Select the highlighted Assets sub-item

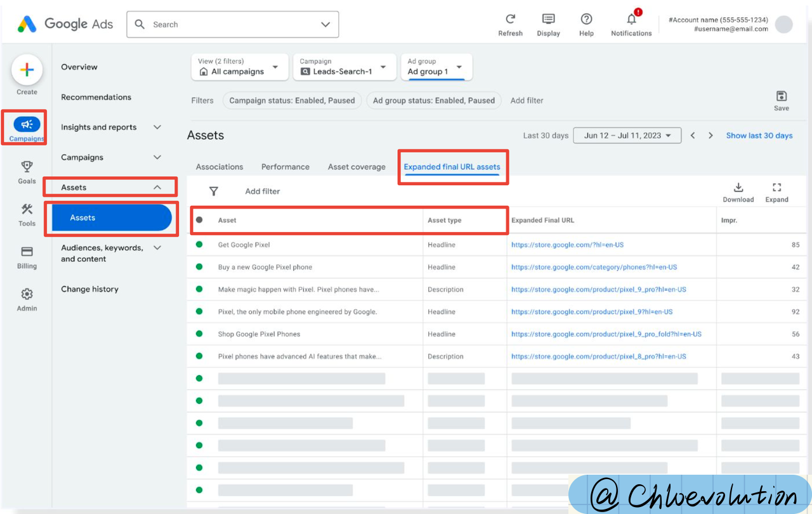coord(112,217)
